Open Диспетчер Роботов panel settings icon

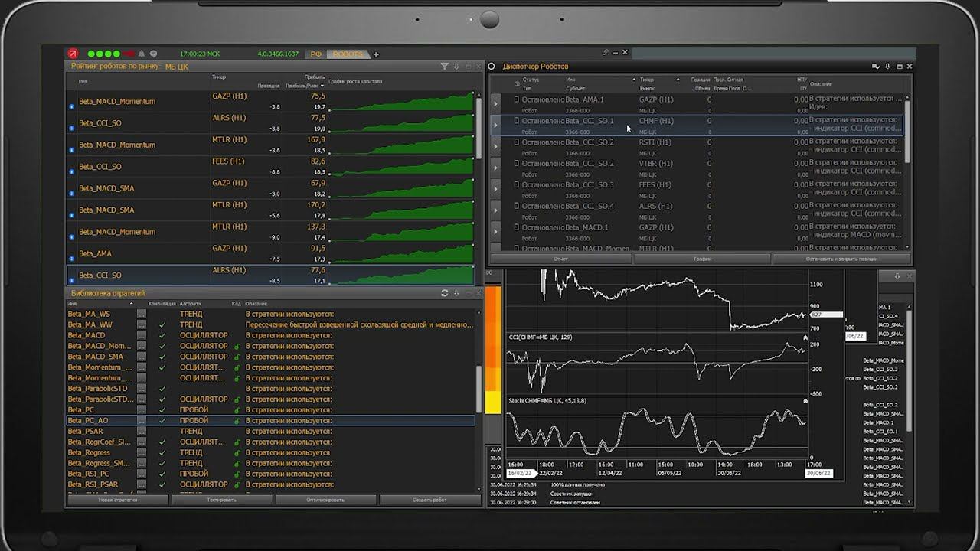point(875,67)
